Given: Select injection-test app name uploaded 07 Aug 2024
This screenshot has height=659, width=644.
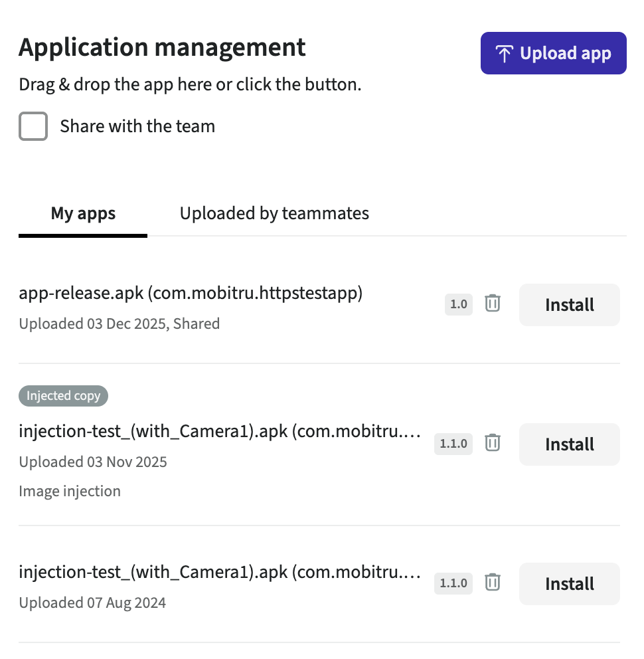Looking at the screenshot, I should [219, 572].
